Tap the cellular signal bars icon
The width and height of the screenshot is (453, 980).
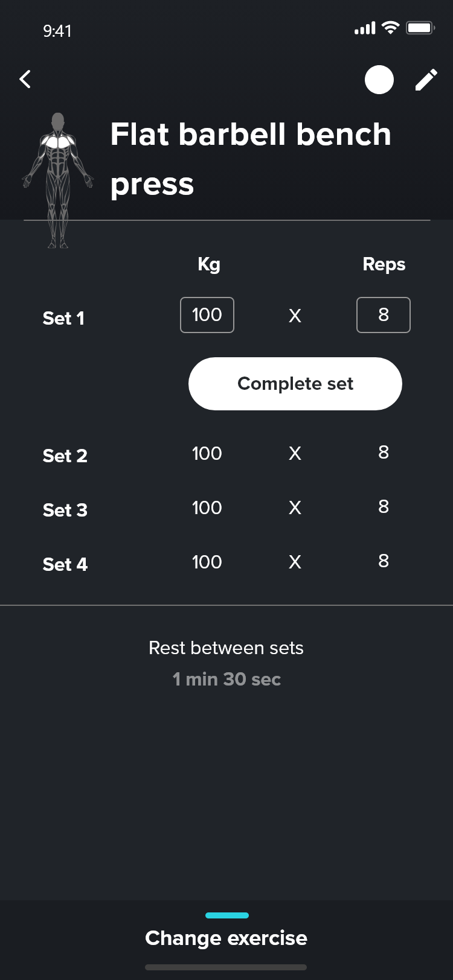click(365, 28)
